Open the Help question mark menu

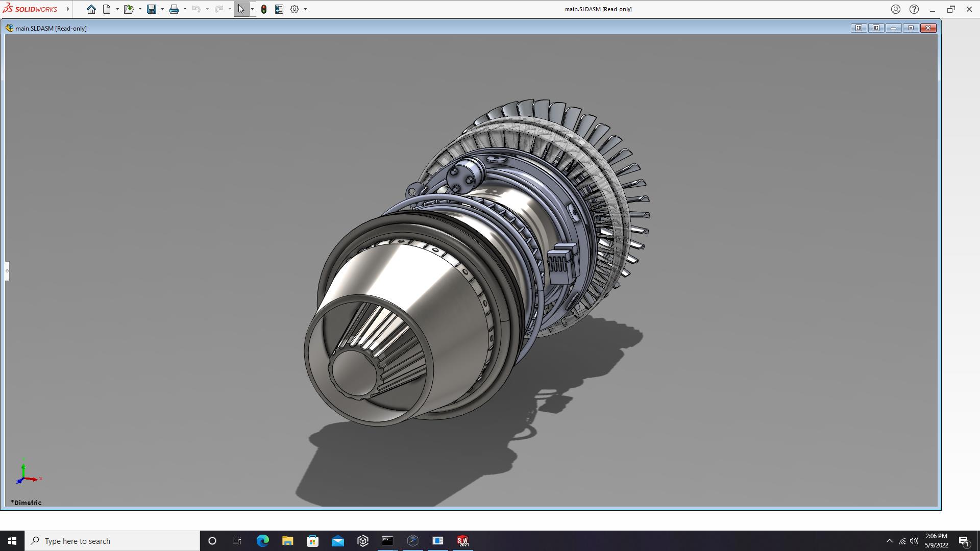[914, 9]
